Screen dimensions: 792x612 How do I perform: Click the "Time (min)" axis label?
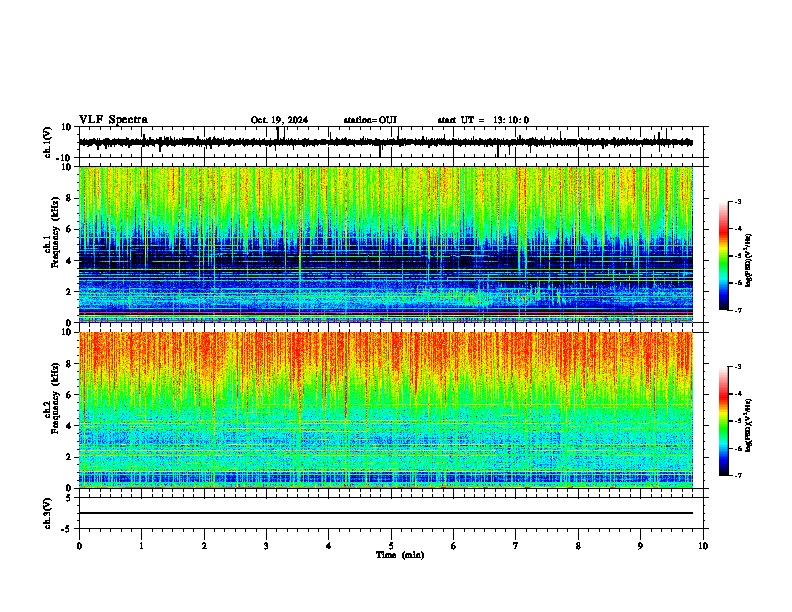[400, 555]
